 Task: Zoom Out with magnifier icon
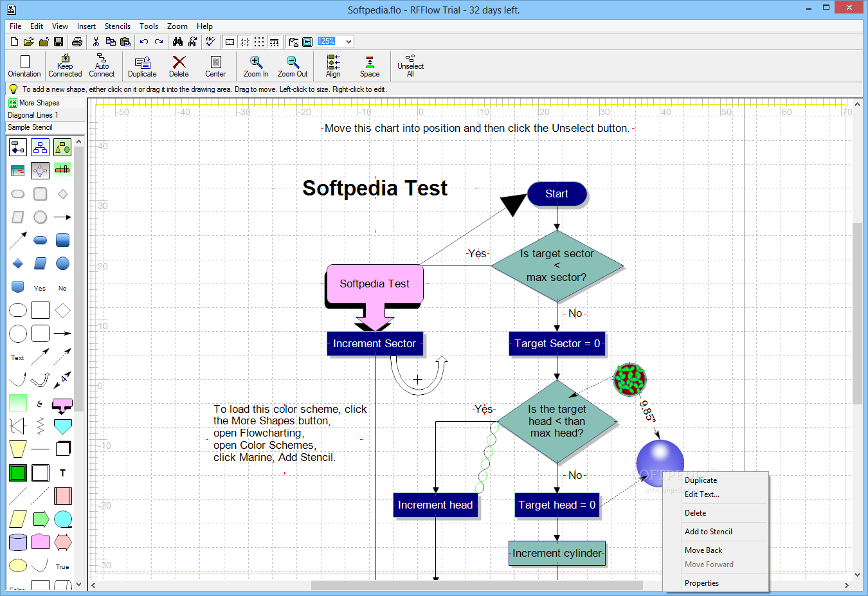click(293, 66)
